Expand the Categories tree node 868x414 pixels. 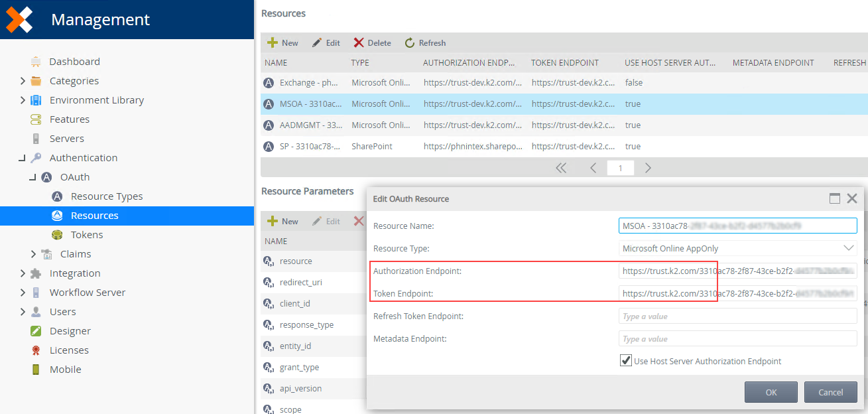[23, 81]
